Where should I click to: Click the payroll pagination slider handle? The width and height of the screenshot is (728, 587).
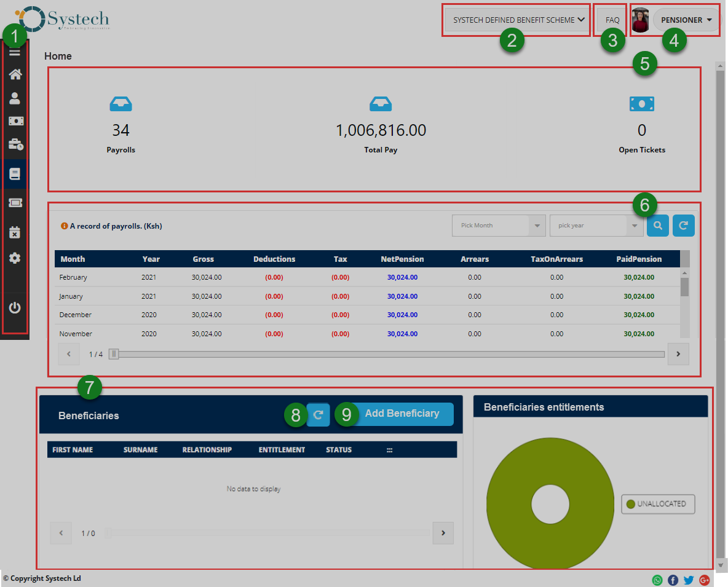(x=114, y=354)
